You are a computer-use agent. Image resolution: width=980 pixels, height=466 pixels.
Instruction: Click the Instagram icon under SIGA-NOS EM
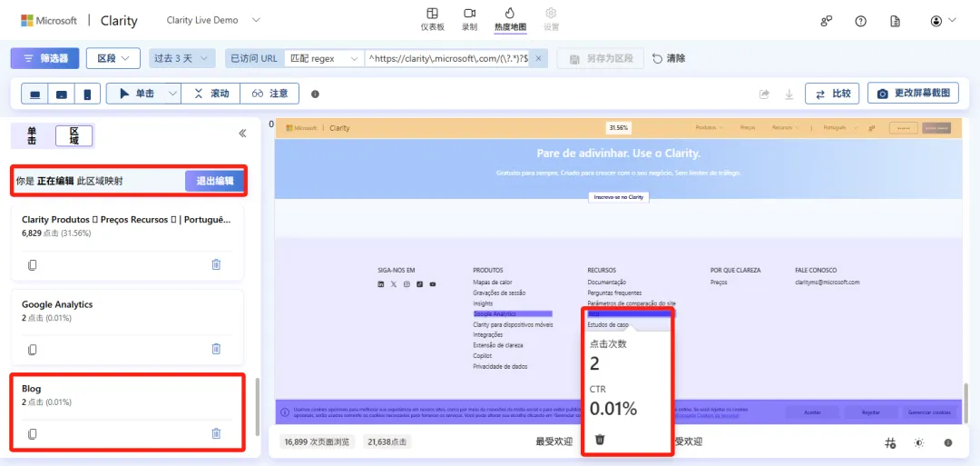coord(407,284)
